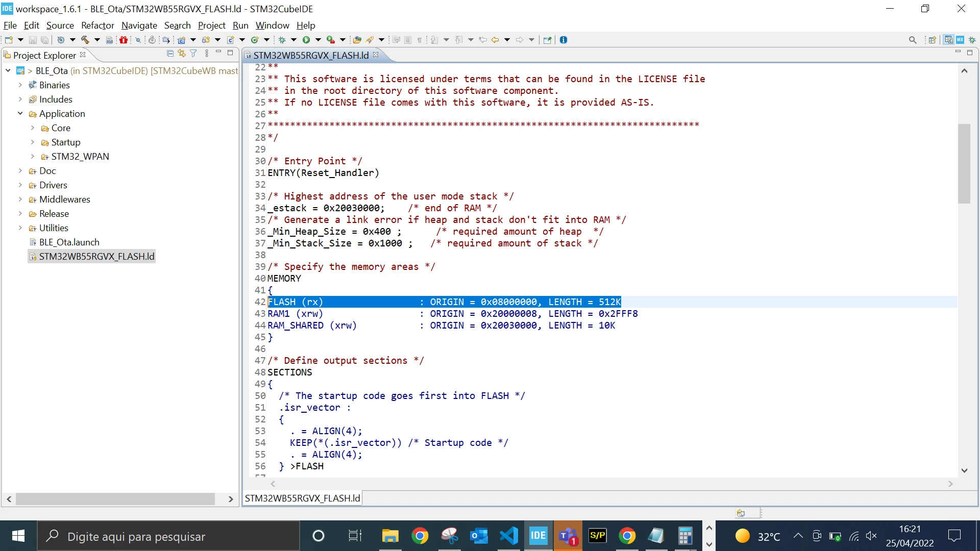Click the yellow Back navigation arrow
Viewport: 980px width, 551px height.
coord(495,40)
